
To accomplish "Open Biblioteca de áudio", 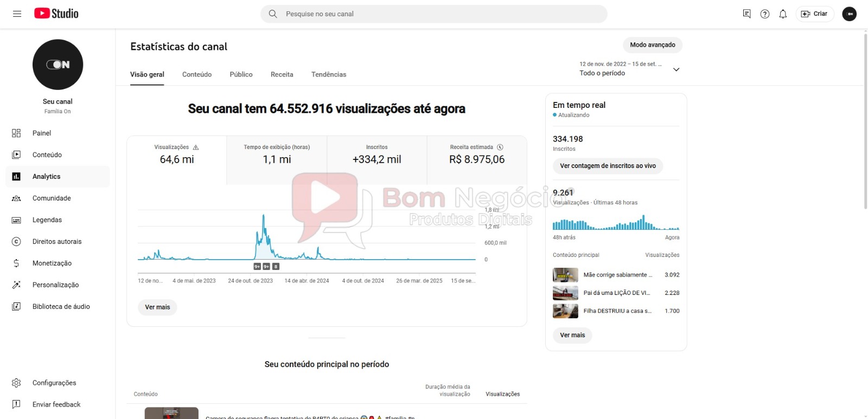I will coord(58,306).
